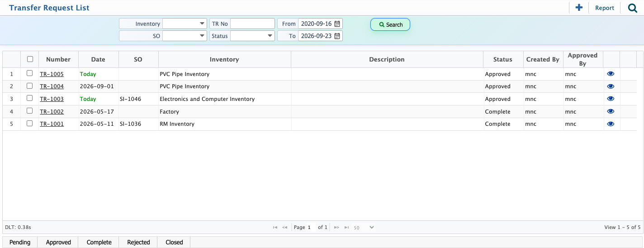The image size is (644, 248).
Task: Switch to the Pending tab
Action: point(20,242)
